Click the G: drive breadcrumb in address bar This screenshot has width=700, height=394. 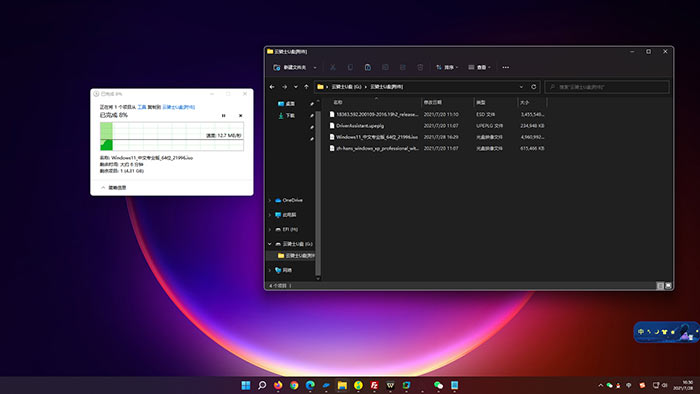click(346, 87)
